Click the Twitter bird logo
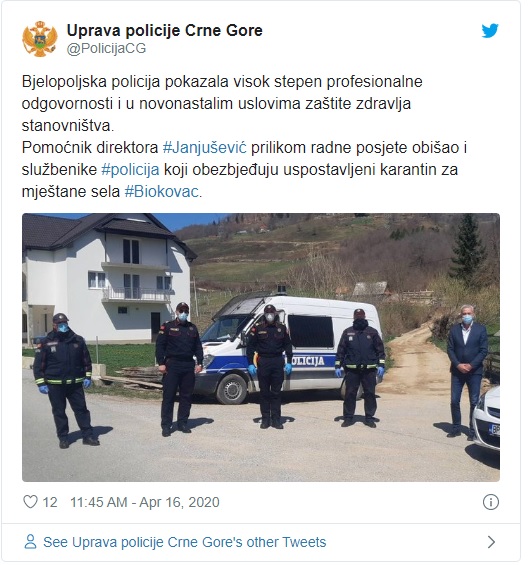This screenshot has height=565, width=529. pyautogui.click(x=490, y=31)
